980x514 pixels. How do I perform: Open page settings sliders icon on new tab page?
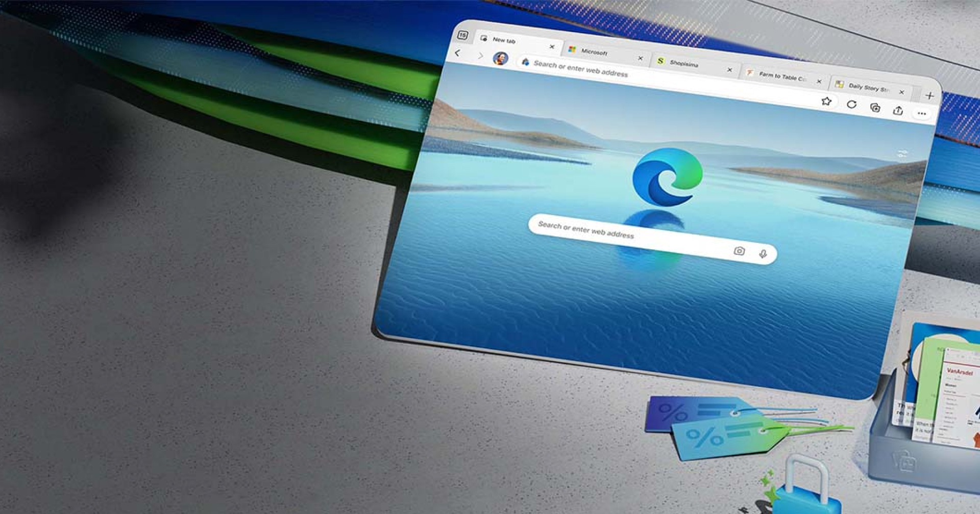902,153
